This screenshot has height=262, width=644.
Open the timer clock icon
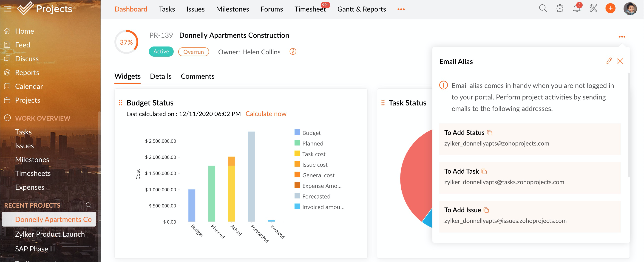559,9
